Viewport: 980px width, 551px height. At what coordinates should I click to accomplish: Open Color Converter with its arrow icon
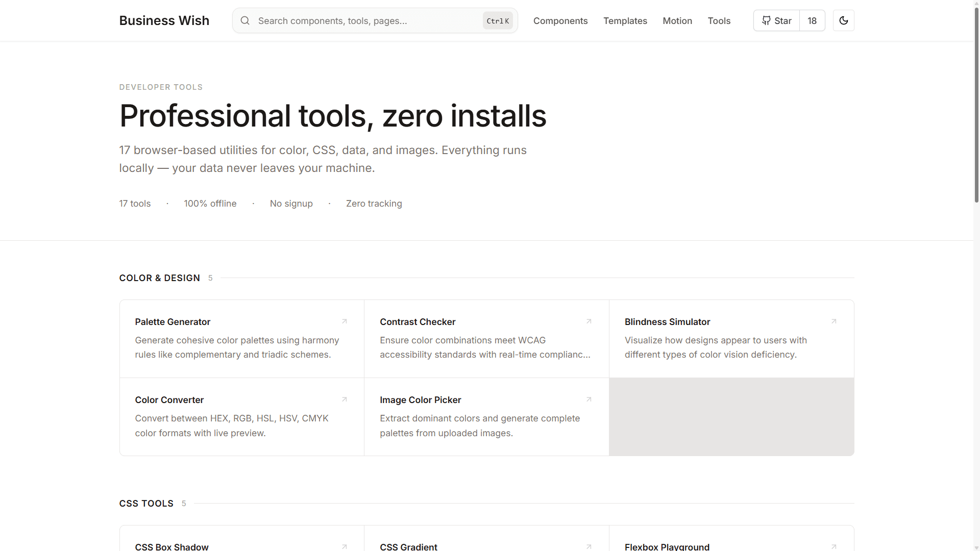pos(344,399)
